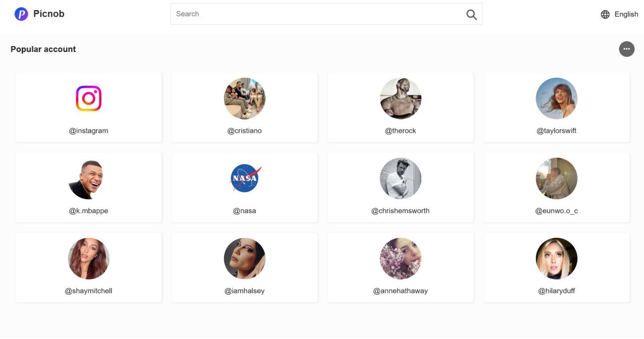Click the @eunwo.o_c username link
This screenshot has width=644, height=339.
click(556, 211)
